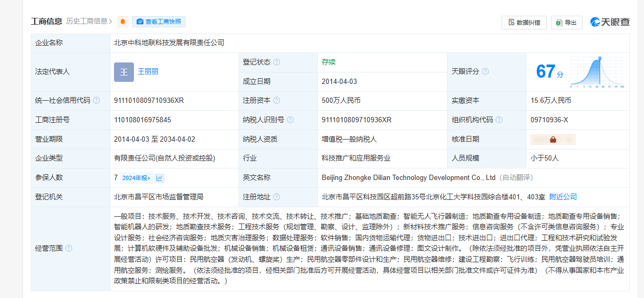644x298 pixels.
Task: Click staff size 小于50人
Action: (x=545, y=158)
